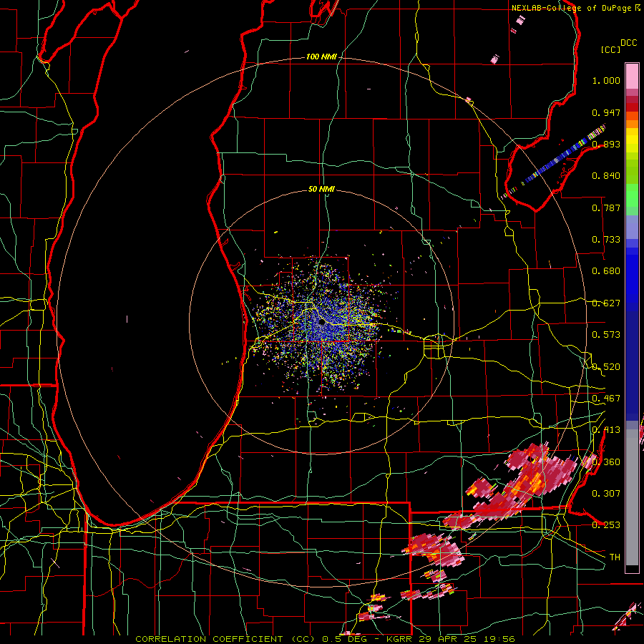Click the TH threshold label at scale bottom
The image size is (644, 644).
(615, 557)
